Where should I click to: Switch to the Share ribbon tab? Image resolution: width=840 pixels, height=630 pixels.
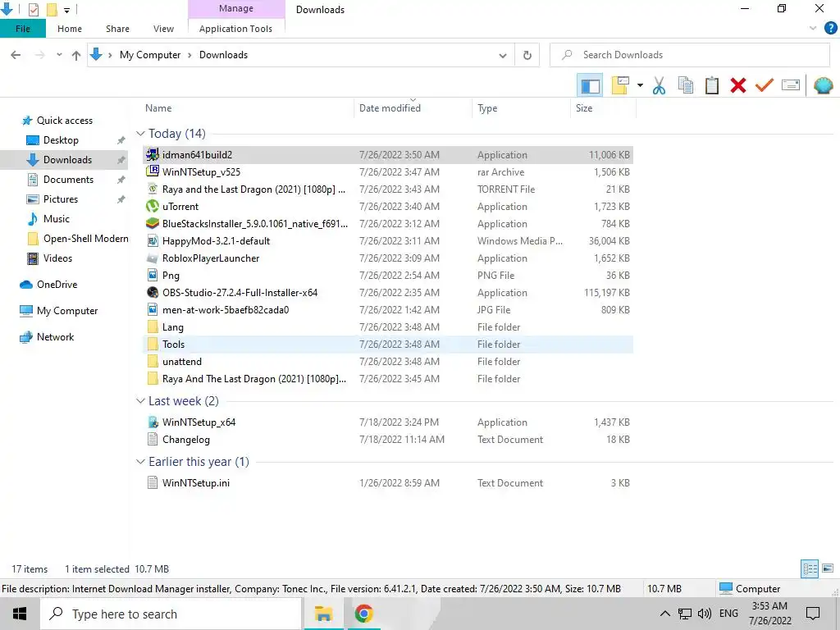117,29
